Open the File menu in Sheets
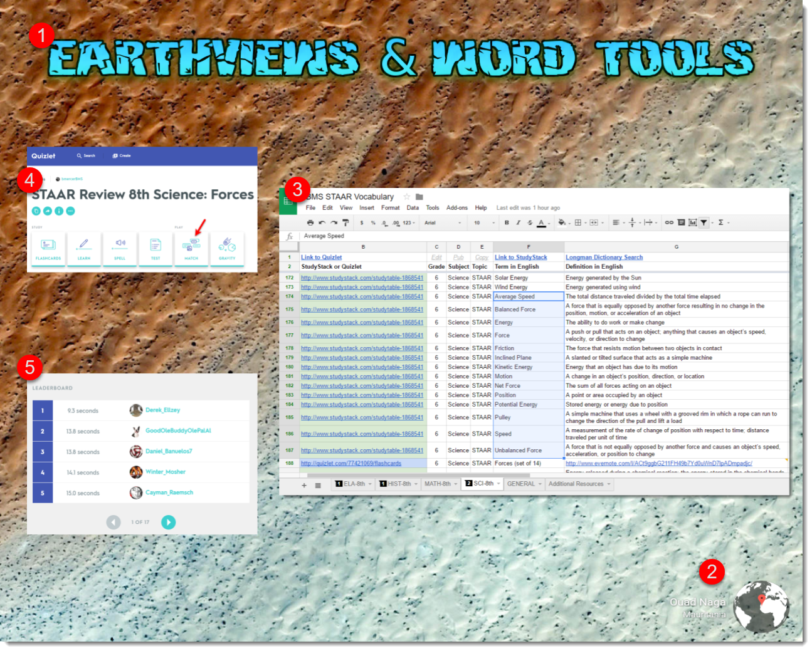812x651 pixels. (x=310, y=208)
